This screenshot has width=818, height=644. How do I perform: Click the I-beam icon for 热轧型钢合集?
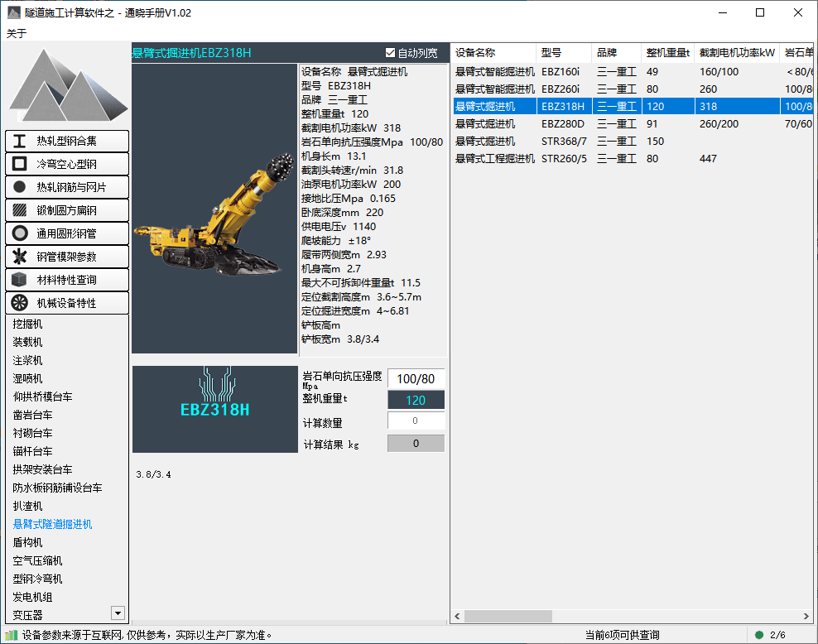tap(19, 142)
